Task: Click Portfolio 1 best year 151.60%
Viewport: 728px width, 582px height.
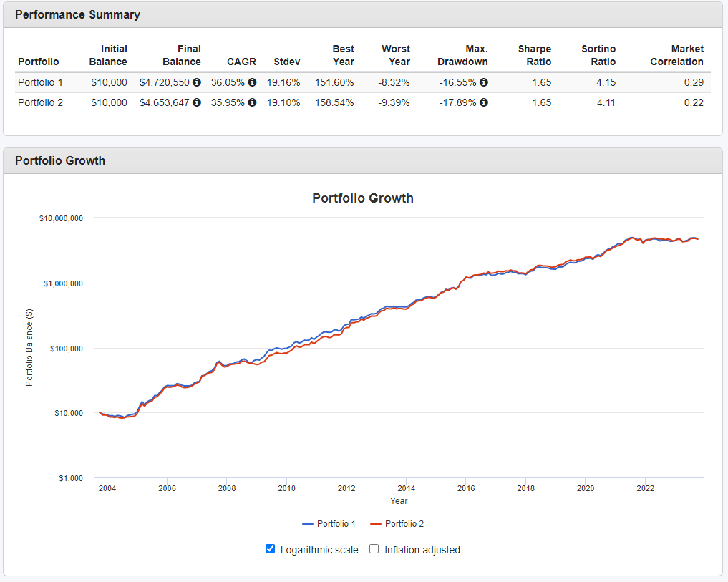Action: click(334, 82)
